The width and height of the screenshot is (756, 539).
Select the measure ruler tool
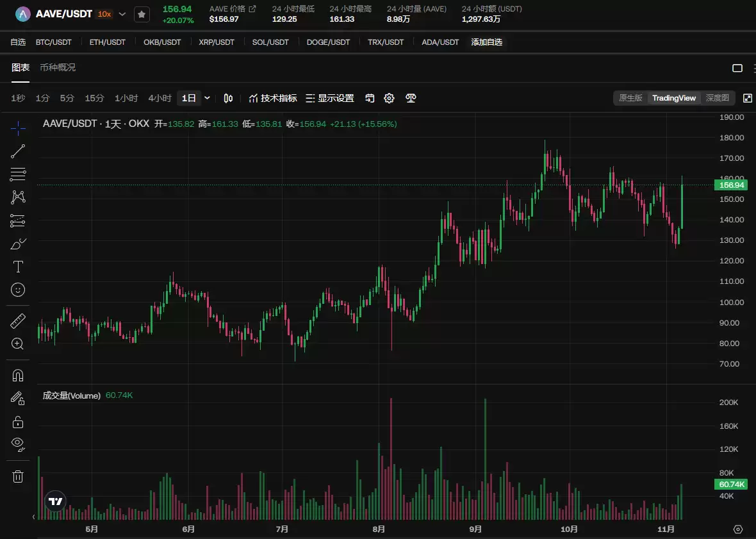(x=17, y=320)
